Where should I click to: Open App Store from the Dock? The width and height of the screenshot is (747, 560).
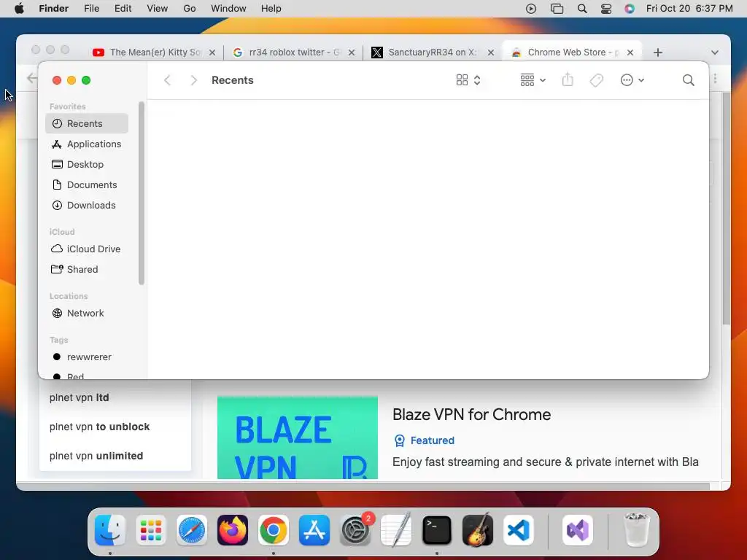tap(314, 530)
